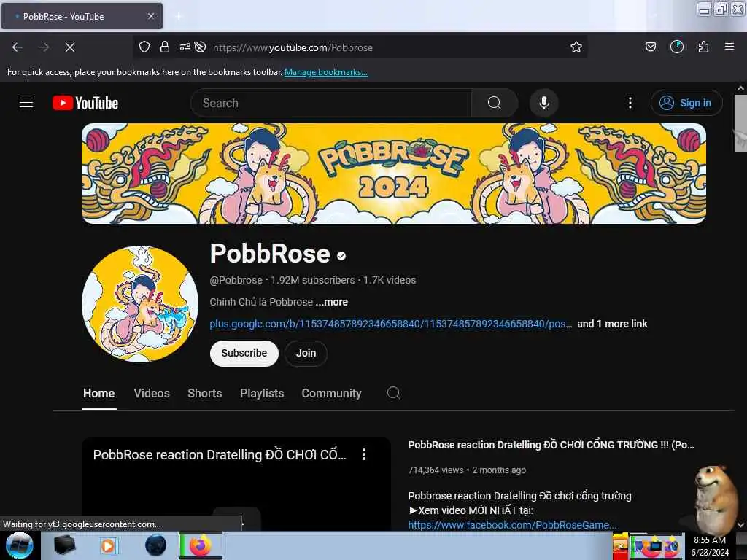Image resolution: width=747 pixels, height=560 pixels.
Task: Save page to Pocket
Action: click(x=650, y=47)
